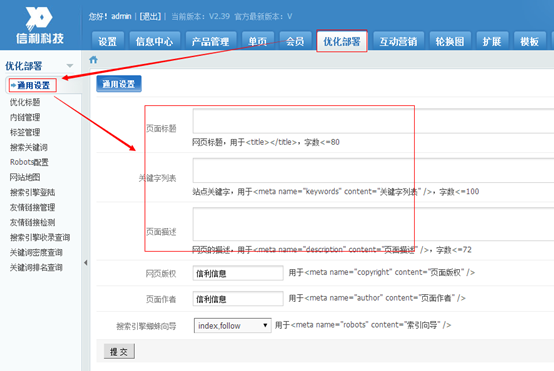Expand the 优化部署 sidebar header arrow

pyautogui.click(x=70, y=66)
